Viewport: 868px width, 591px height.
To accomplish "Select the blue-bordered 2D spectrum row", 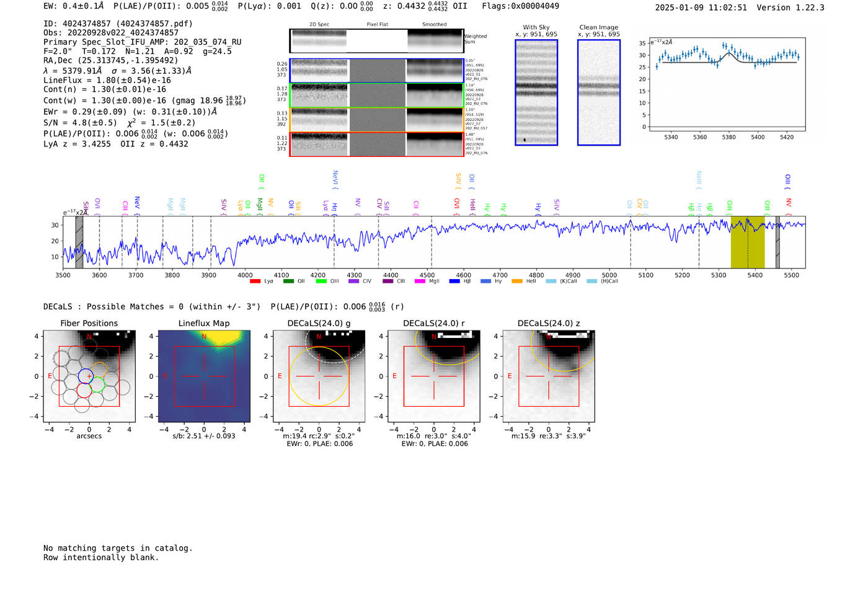I will (377, 71).
